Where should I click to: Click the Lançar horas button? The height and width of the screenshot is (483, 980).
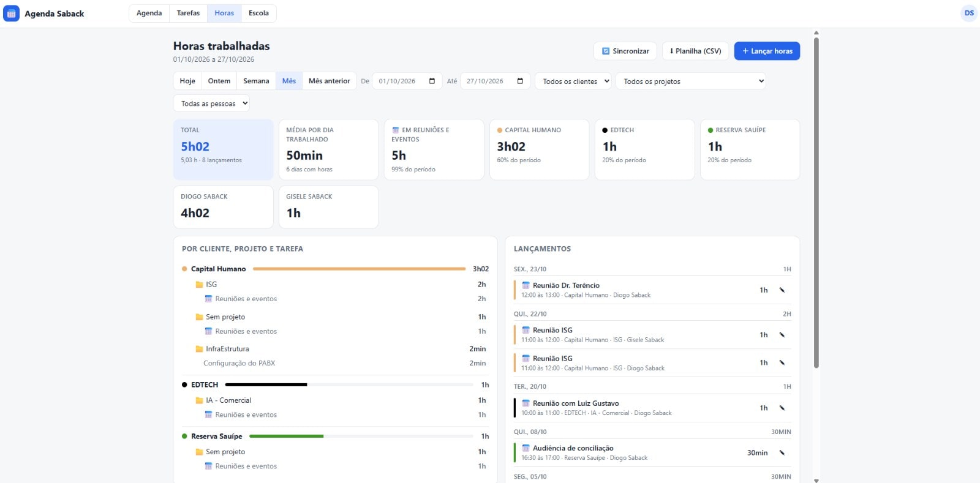click(x=767, y=51)
